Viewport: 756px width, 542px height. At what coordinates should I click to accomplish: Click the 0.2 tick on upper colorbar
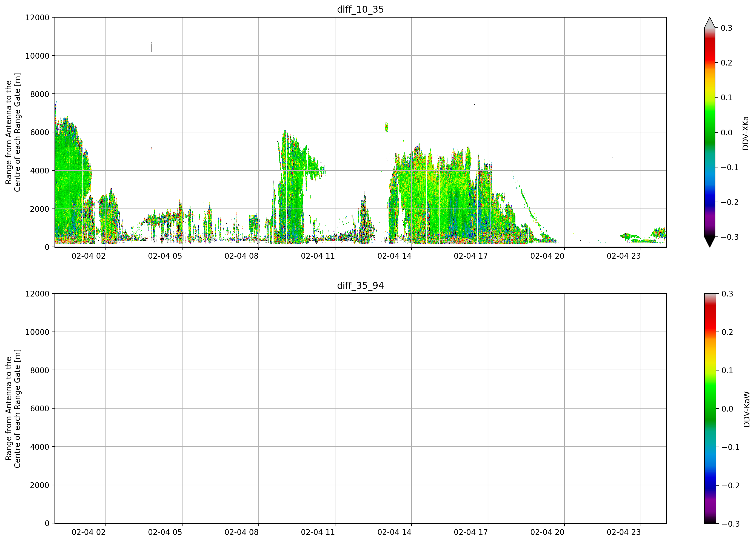(726, 63)
